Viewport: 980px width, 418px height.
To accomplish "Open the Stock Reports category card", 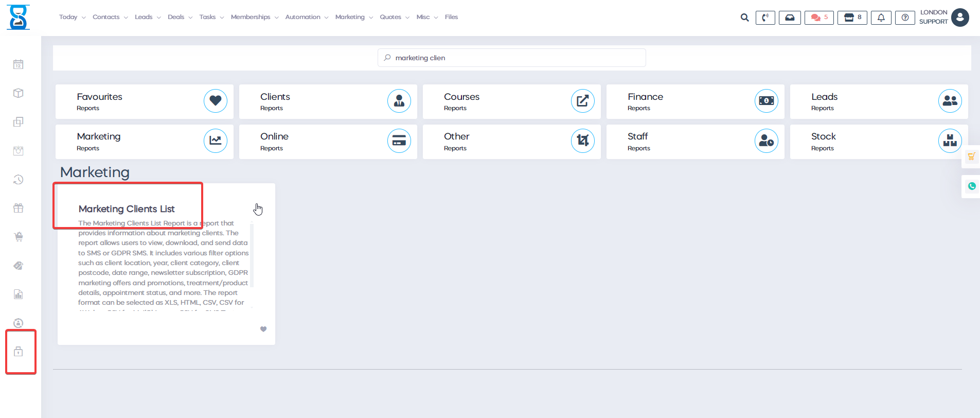I will tap(879, 142).
